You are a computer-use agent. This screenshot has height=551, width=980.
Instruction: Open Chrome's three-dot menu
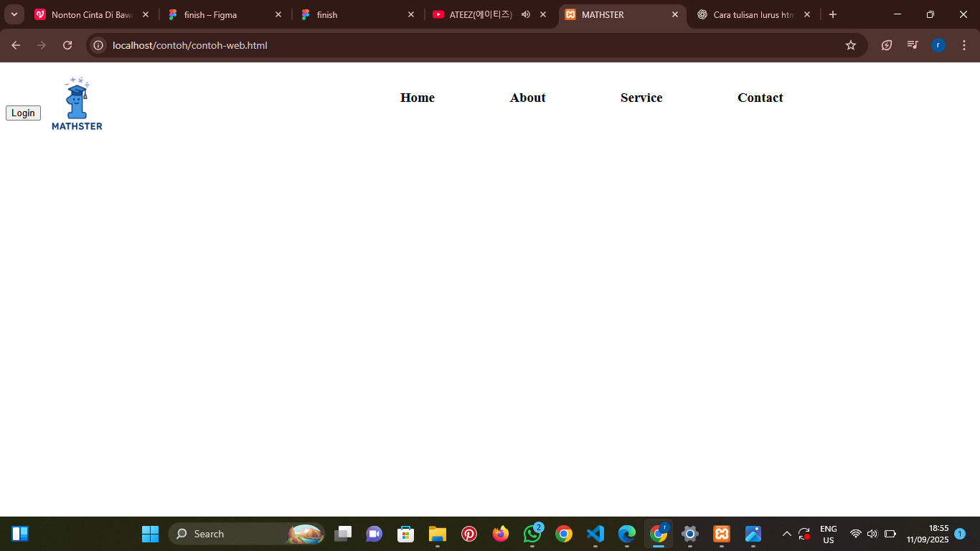click(x=963, y=45)
